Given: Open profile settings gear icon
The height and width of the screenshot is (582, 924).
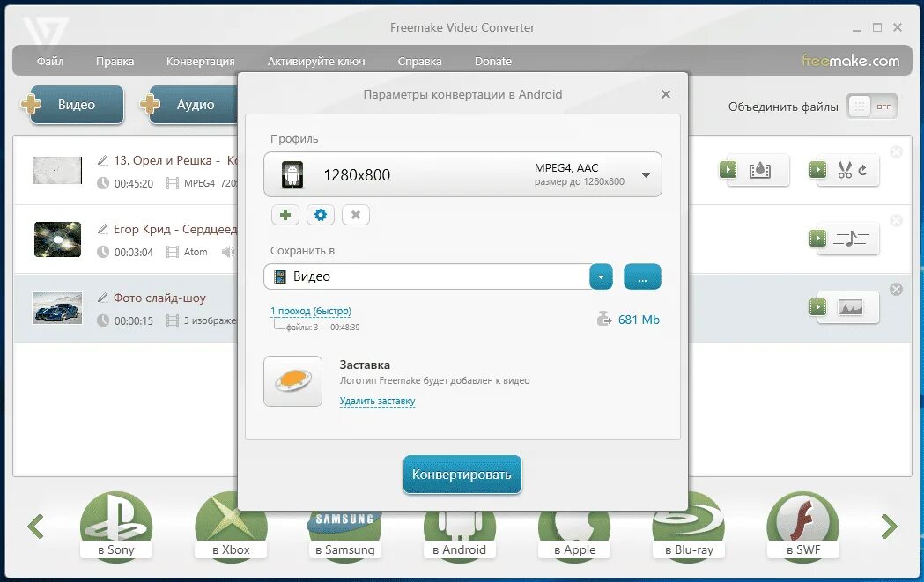Looking at the screenshot, I should (319, 214).
